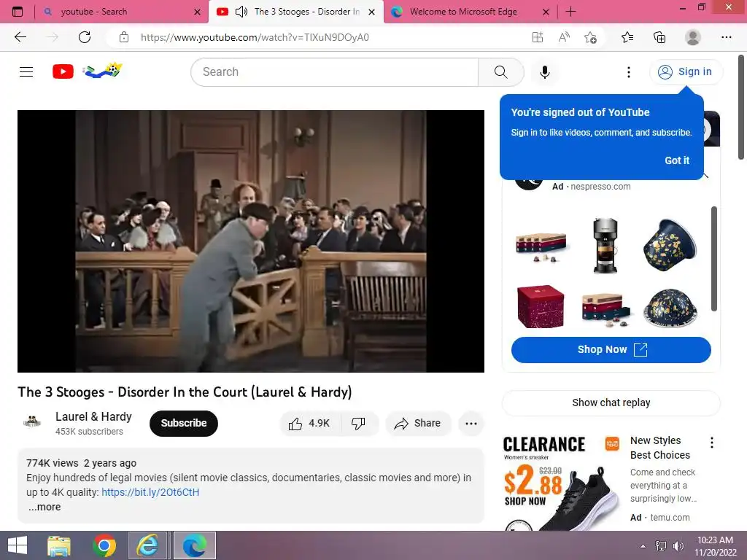The height and width of the screenshot is (560, 747).
Task: Open Laurel & Hardy channel avatar
Action: coord(32,422)
